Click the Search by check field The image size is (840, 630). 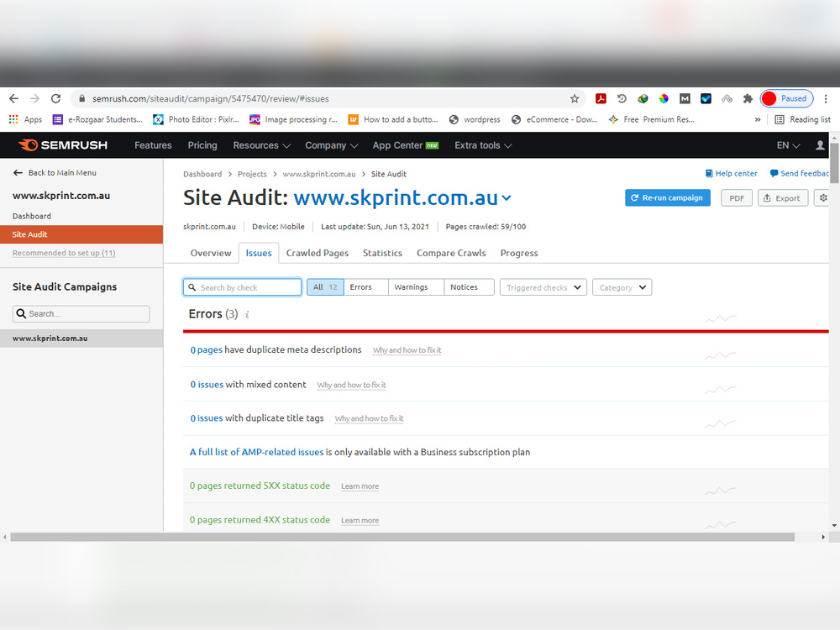(242, 287)
